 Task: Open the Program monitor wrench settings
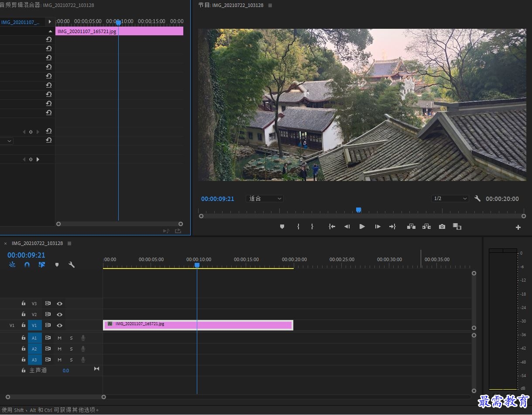(x=477, y=198)
